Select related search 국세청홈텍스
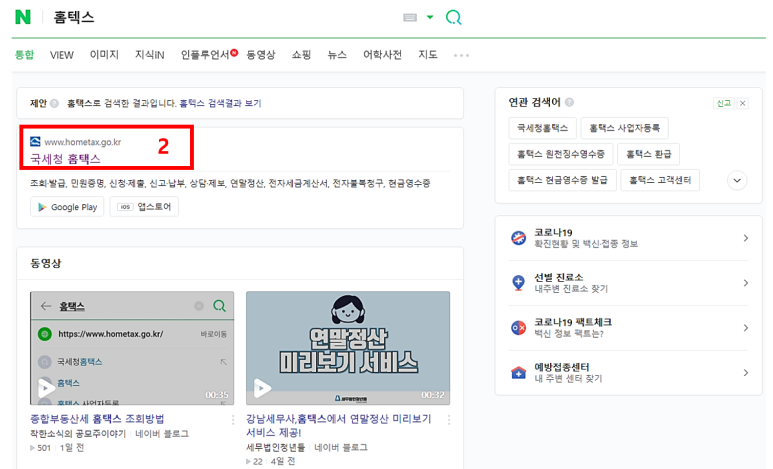 [x=542, y=128]
